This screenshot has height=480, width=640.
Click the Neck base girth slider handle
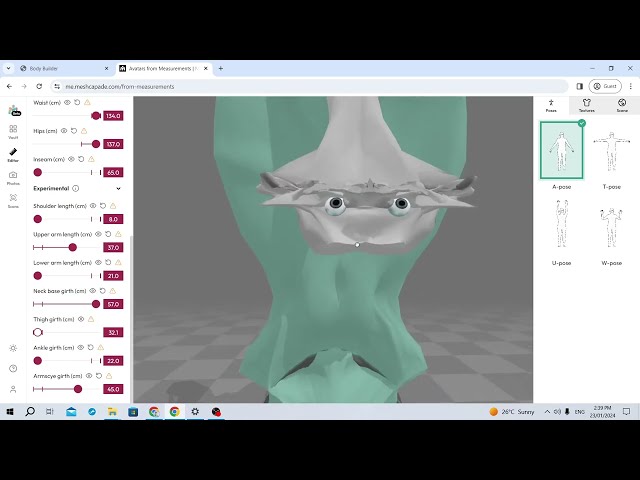click(96, 304)
